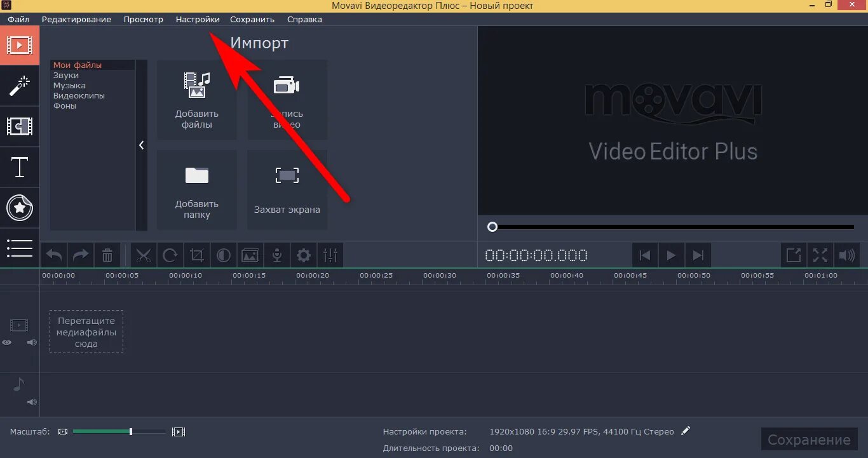Open the Titles text tab
The width and height of the screenshot is (868, 458).
point(20,167)
